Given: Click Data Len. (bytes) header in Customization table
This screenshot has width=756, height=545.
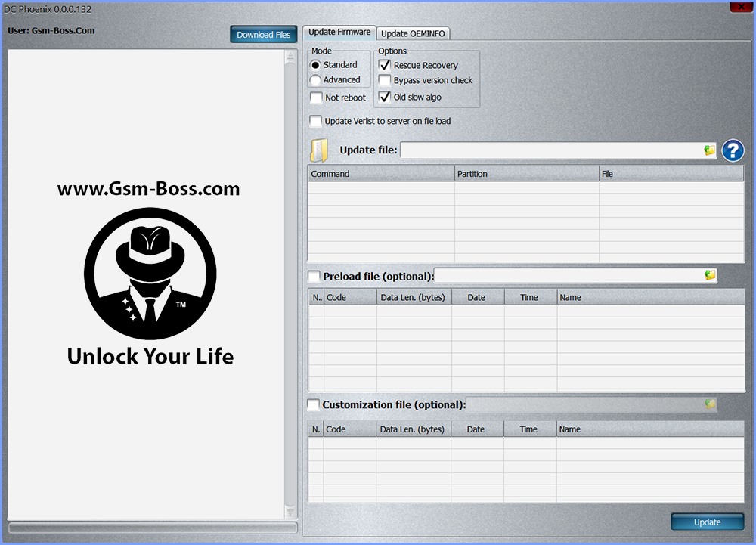Looking at the screenshot, I should tap(414, 429).
